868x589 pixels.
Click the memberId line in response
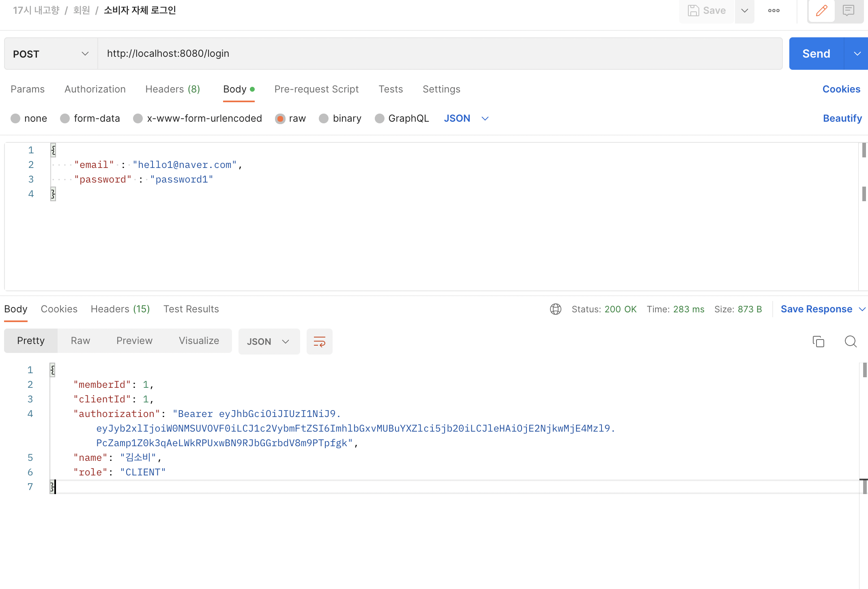click(114, 385)
